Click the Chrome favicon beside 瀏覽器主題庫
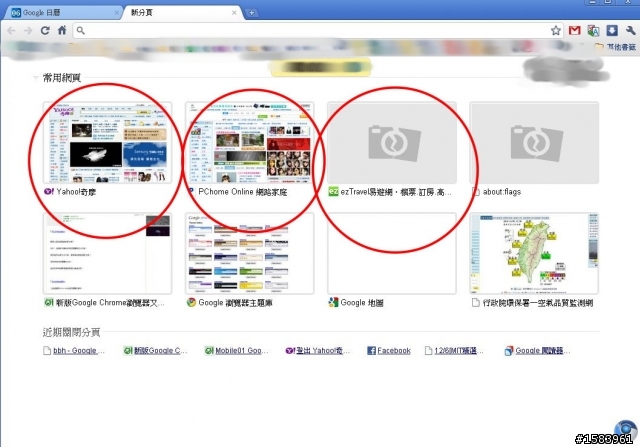Image resolution: width=640 pixels, height=447 pixels. 191,302
